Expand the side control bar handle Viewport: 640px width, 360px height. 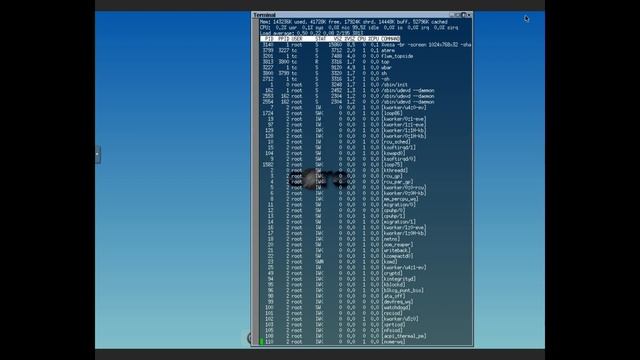[98, 154]
